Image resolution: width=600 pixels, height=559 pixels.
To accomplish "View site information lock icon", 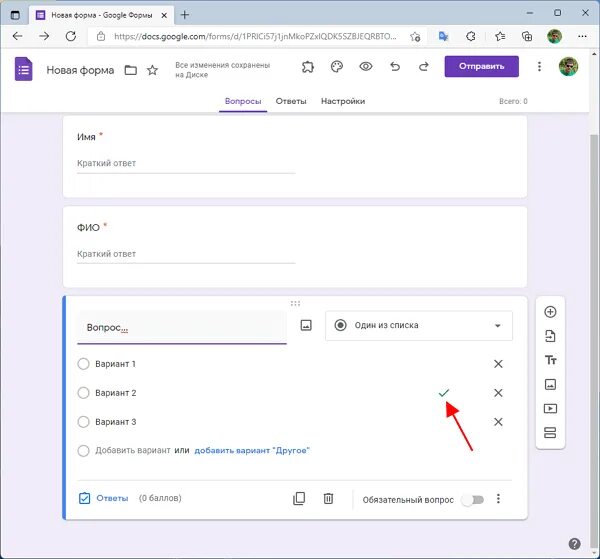I will pos(101,37).
